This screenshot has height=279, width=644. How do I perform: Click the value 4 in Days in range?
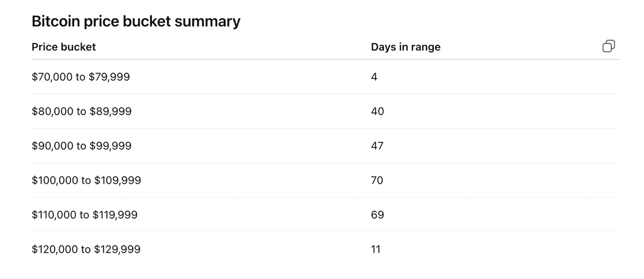pyautogui.click(x=374, y=77)
